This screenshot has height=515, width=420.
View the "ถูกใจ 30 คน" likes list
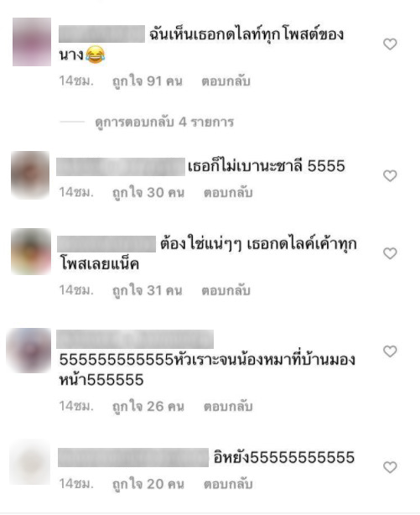pos(148,192)
